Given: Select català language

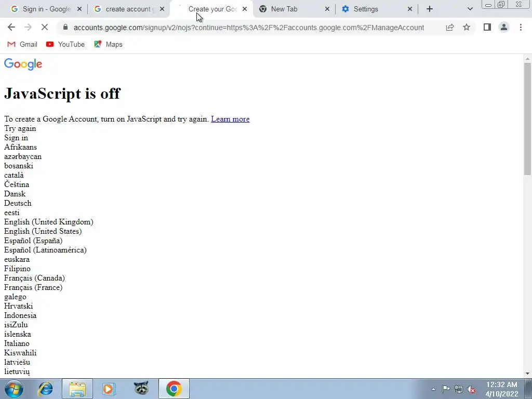Looking at the screenshot, I should [14, 175].
